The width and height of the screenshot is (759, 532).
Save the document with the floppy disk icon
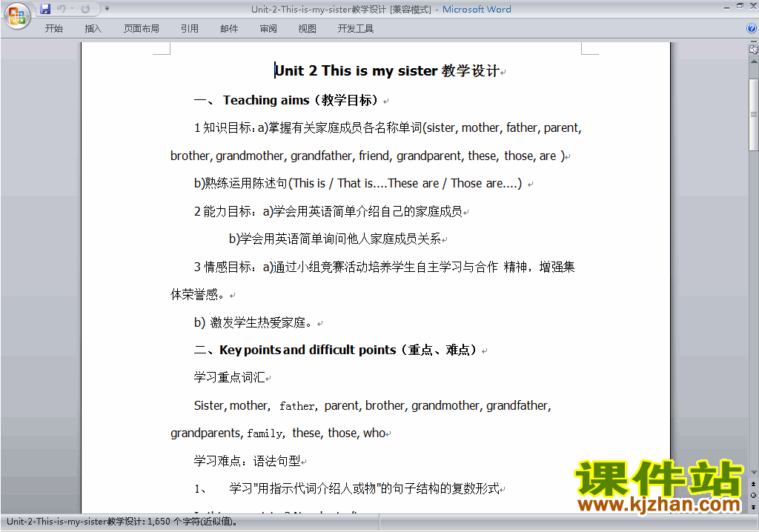pyautogui.click(x=45, y=9)
